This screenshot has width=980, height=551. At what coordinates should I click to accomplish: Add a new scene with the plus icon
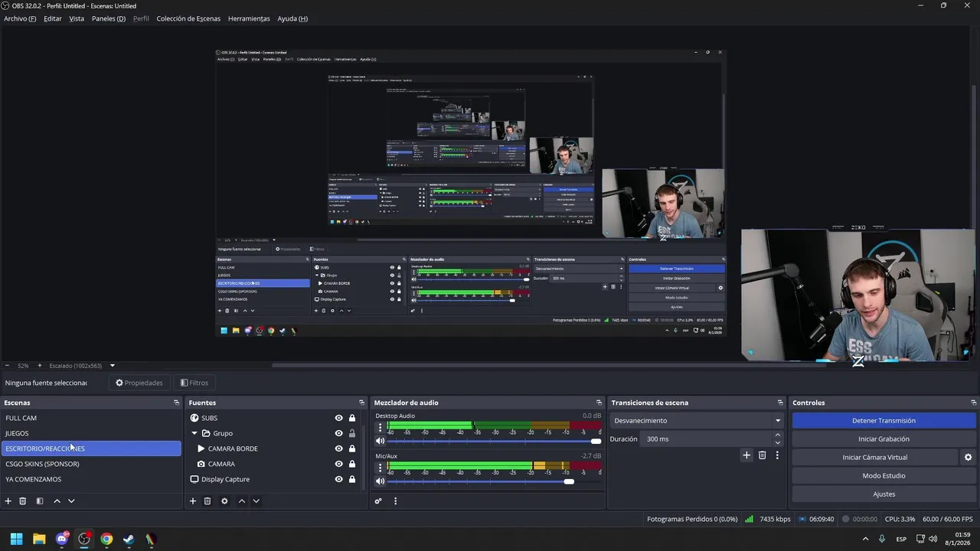pos(8,501)
